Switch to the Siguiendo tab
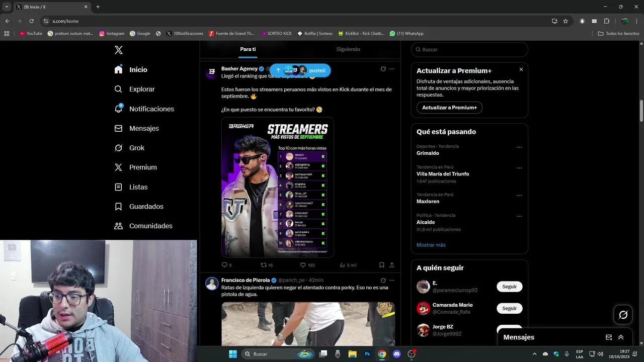Image resolution: width=644 pixels, height=362 pixels. (x=348, y=49)
